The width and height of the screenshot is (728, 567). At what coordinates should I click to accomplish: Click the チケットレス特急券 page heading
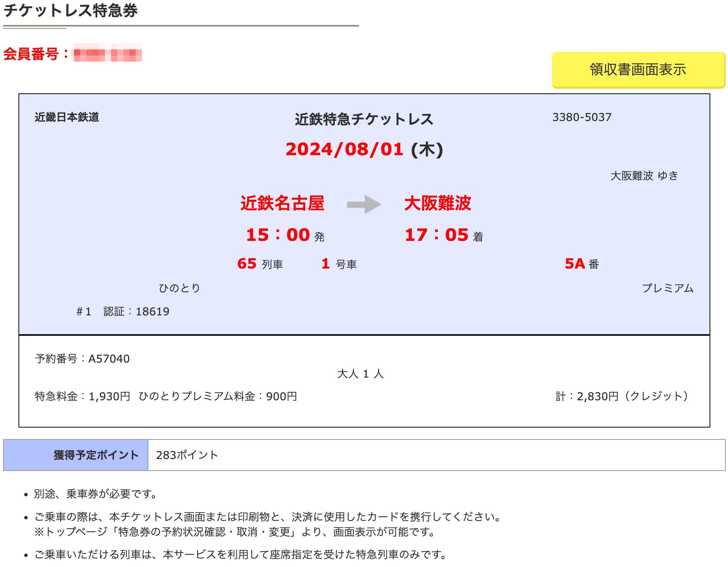(71, 10)
